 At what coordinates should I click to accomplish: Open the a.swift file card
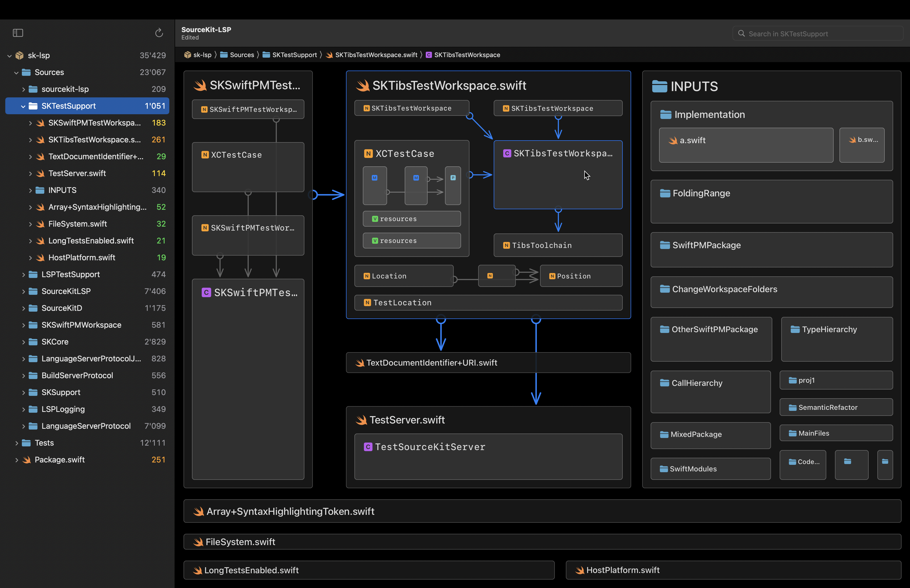pyautogui.click(x=746, y=145)
